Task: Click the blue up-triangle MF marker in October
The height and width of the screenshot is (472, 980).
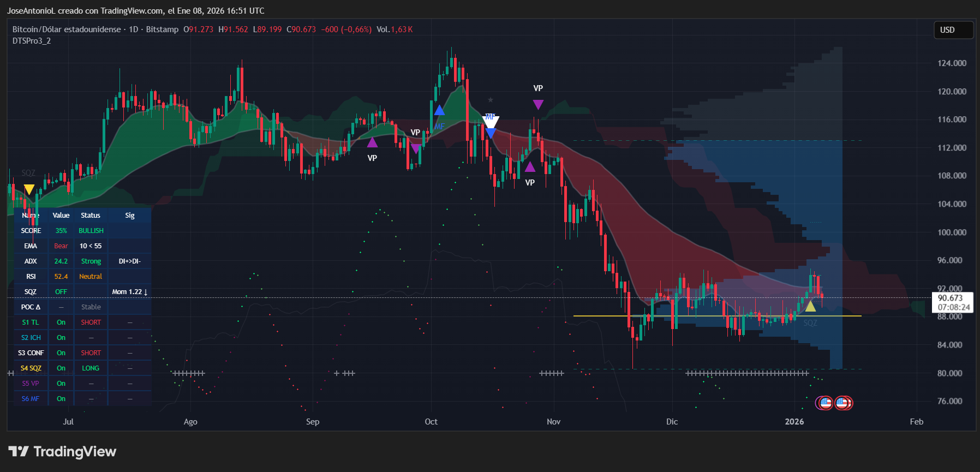Action: [x=439, y=111]
